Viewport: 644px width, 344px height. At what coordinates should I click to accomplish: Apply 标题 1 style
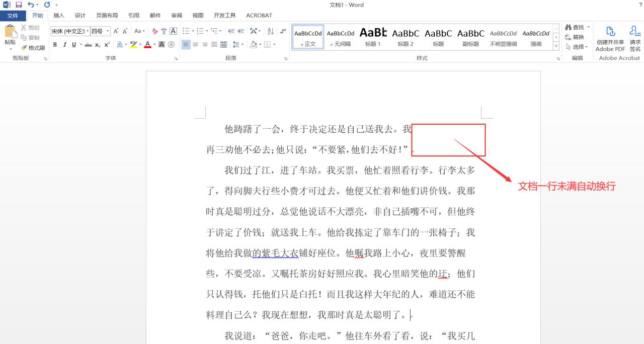(x=373, y=37)
